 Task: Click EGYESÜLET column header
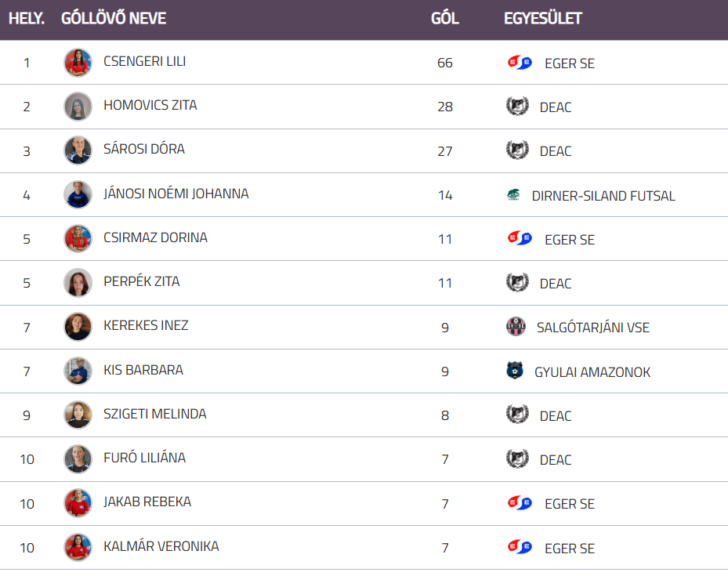tap(542, 18)
